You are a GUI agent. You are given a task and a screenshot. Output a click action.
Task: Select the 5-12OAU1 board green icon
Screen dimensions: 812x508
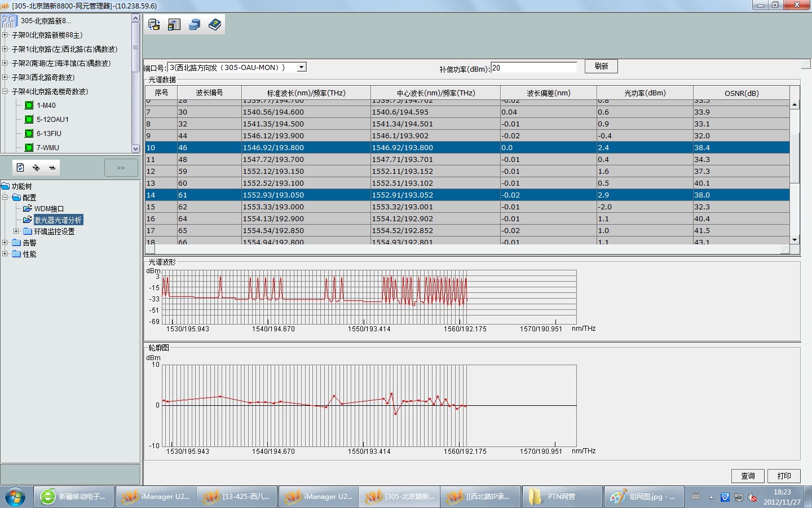coord(29,119)
